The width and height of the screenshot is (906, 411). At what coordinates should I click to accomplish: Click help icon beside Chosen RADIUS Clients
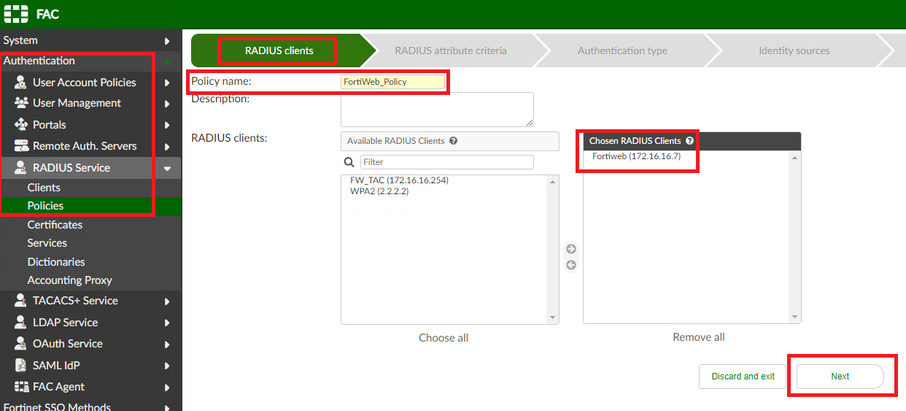click(689, 140)
